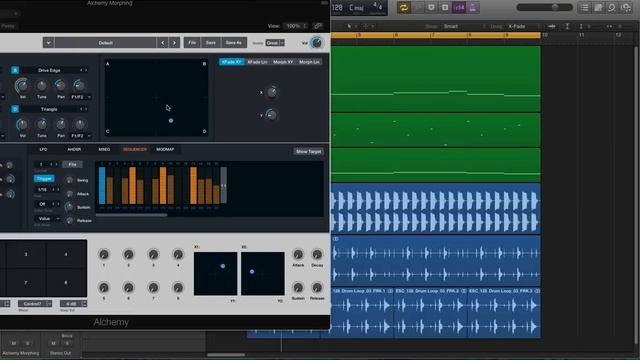The height and width of the screenshot is (360, 640).
Task: Click source D Pan knob
Action: [60, 124]
